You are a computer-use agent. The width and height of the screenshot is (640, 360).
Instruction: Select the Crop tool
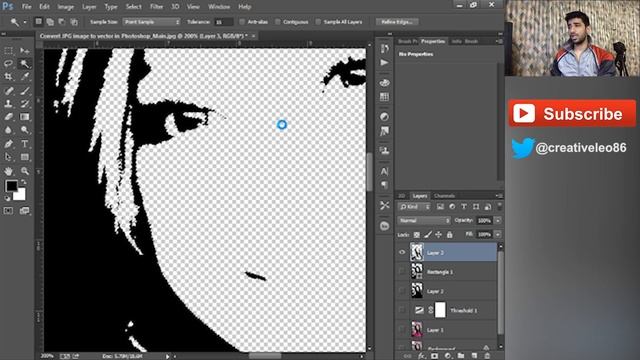pos(8,77)
